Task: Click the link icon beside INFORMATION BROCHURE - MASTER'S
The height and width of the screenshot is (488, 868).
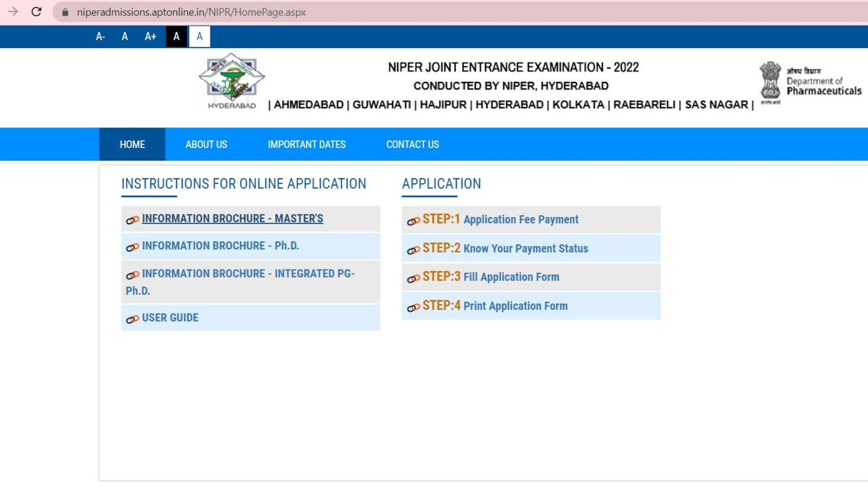Action: pyautogui.click(x=131, y=219)
